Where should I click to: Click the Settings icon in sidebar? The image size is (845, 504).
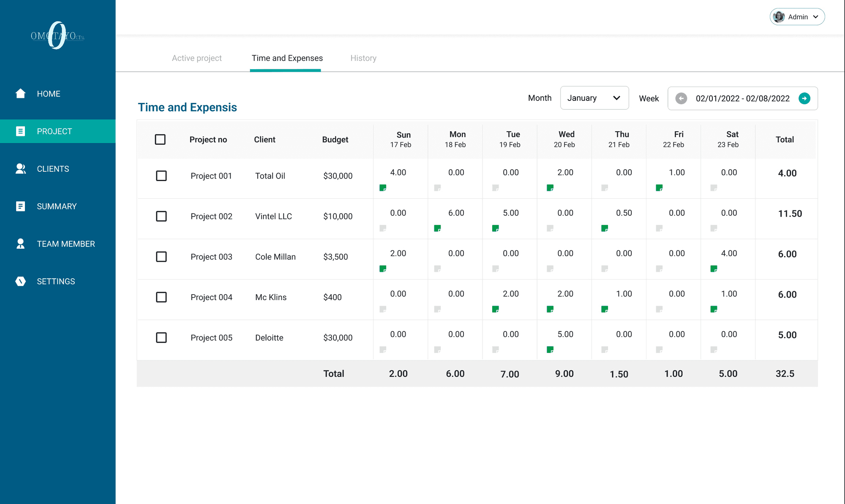[20, 281]
